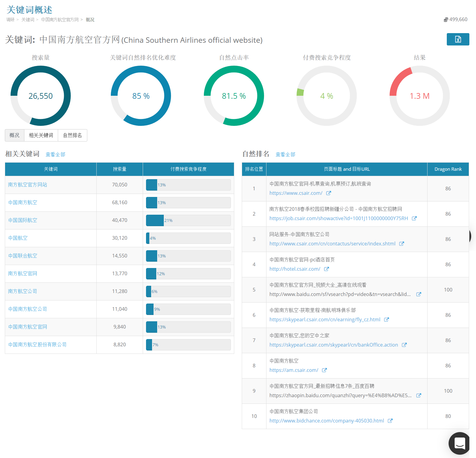Open external link icon for fly_cz.html URL
The height and width of the screenshot is (458, 476).
tap(387, 319)
